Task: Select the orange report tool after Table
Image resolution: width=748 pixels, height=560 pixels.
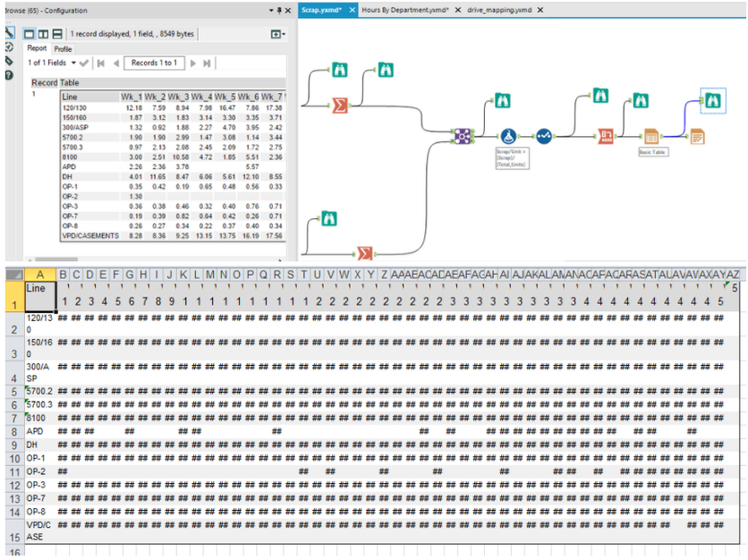Action: point(697,138)
